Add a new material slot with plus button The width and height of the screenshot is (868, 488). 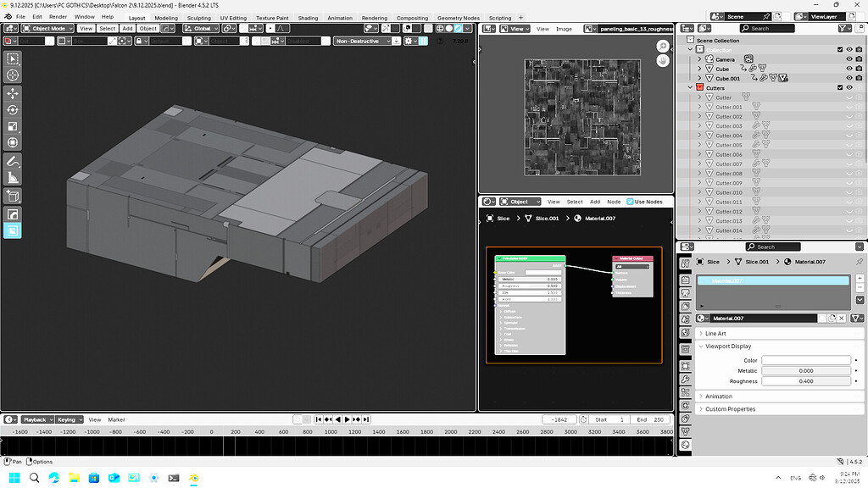click(860, 278)
